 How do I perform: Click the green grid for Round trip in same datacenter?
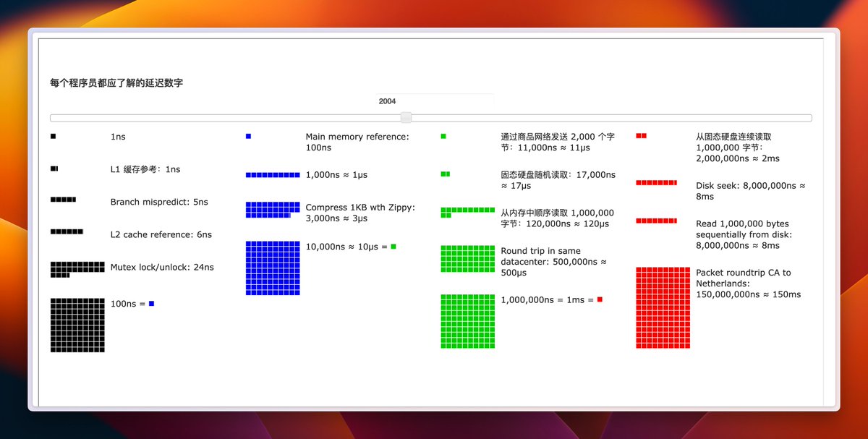point(468,259)
